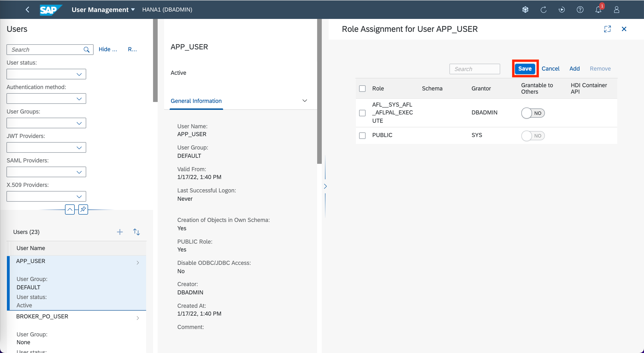Click the sort users icon
Viewport: 644px width, 353px height.
pyautogui.click(x=136, y=232)
